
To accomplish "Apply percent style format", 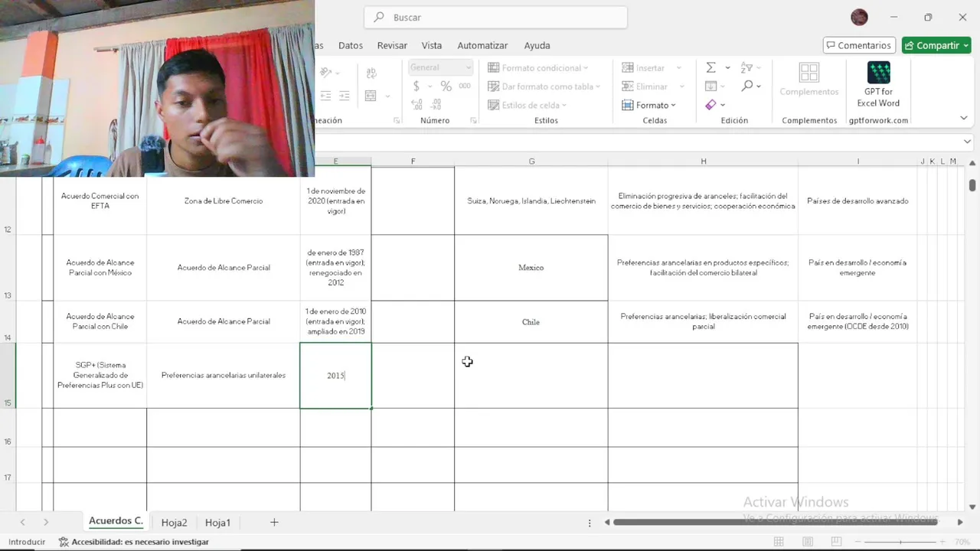I will coord(446,86).
